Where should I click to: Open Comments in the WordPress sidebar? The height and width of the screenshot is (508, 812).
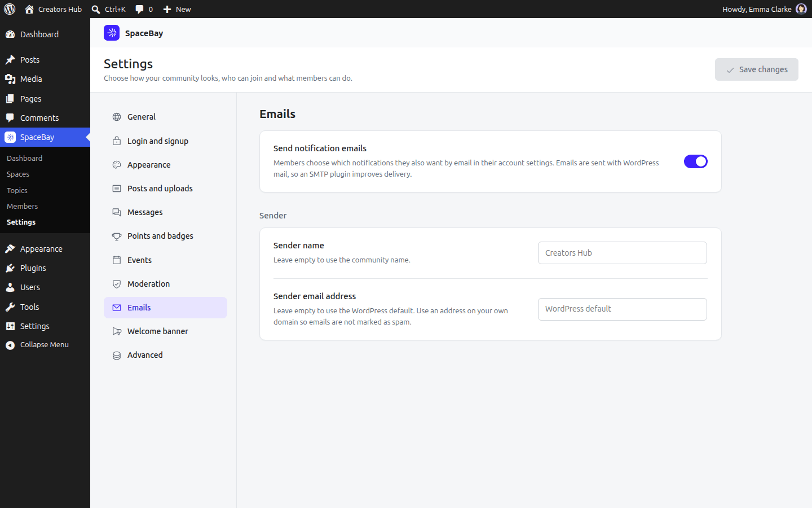click(x=45, y=118)
